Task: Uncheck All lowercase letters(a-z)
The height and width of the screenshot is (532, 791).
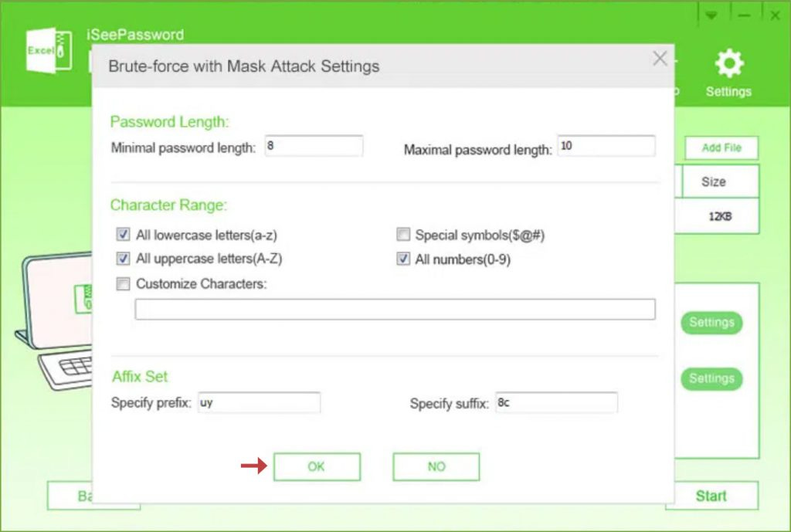Action: (x=122, y=236)
